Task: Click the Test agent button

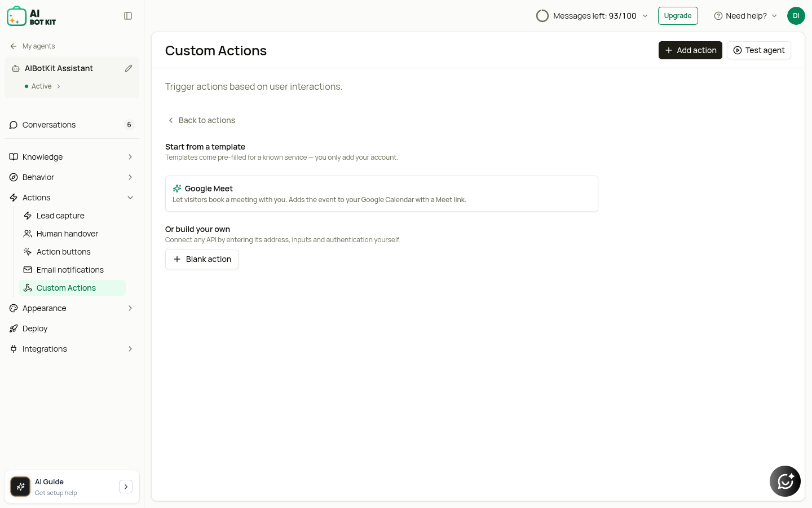Action: [x=759, y=50]
